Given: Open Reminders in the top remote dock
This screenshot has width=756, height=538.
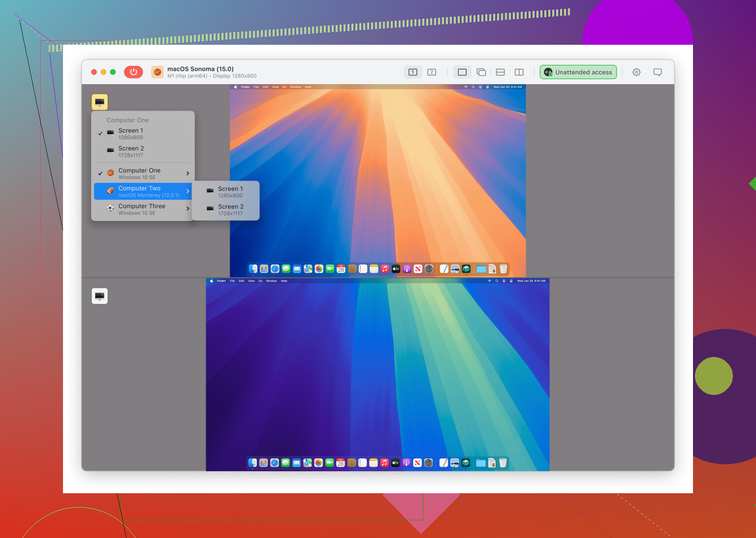Looking at the screenshot, I should [363, 269].
